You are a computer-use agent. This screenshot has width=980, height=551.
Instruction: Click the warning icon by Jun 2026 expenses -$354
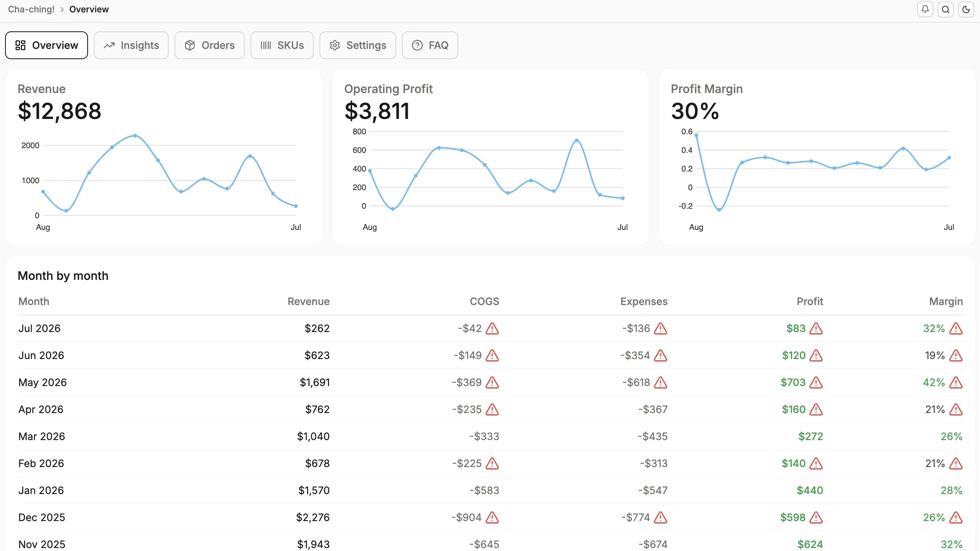click(661, 355)
